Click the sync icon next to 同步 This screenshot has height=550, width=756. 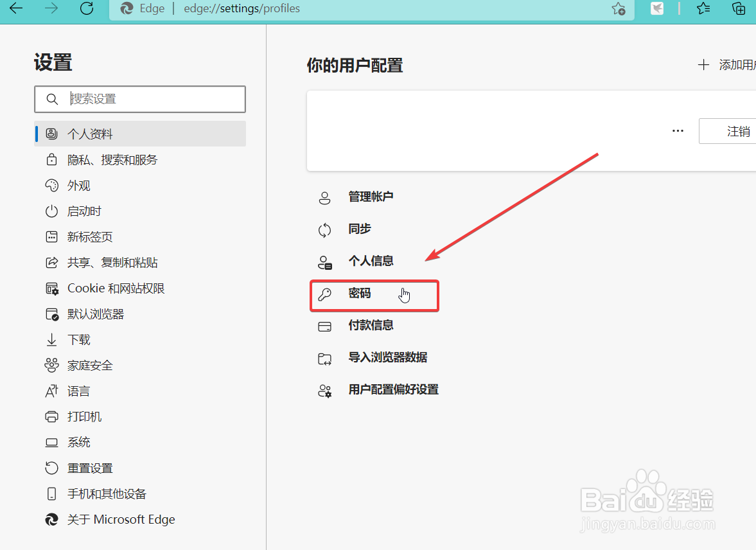(325, 229)
